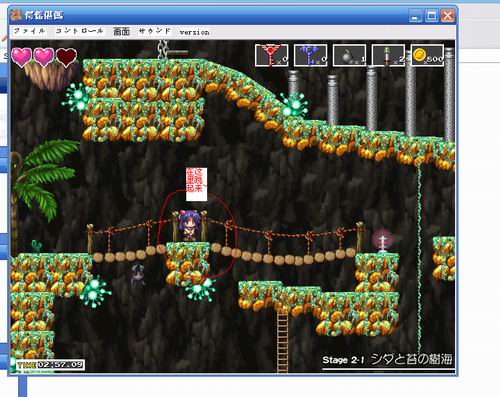
Task: Click the glowing pink checkpoint crystal
Action: point(383,241)
